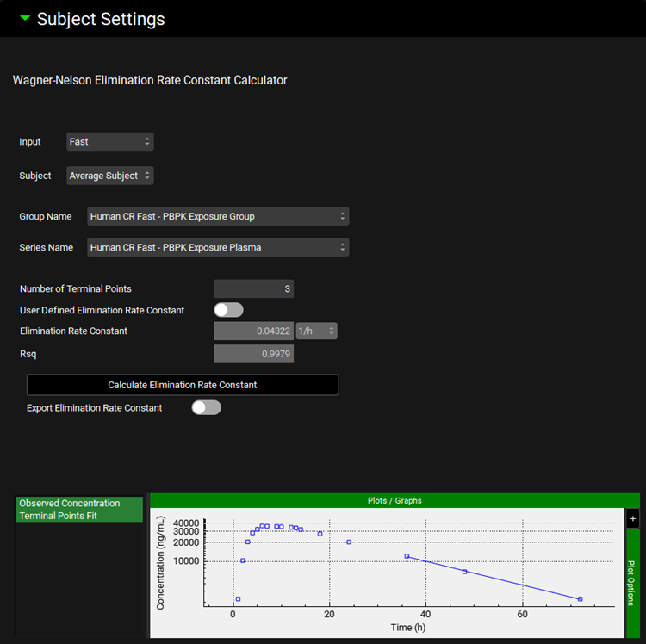Click the Number of Terminal Points field
Viewport: 646px width, 644px height.
click(x=253, y=288)
